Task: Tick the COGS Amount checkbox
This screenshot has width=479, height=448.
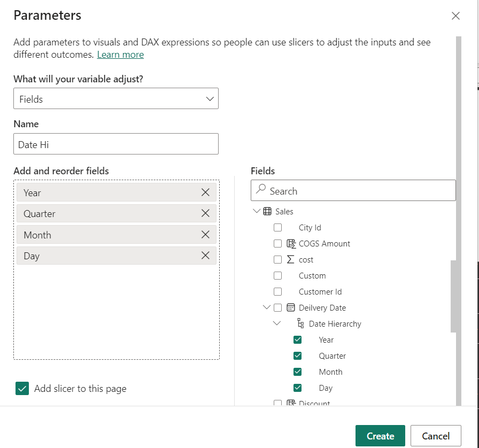Action: tap(277, 244)
